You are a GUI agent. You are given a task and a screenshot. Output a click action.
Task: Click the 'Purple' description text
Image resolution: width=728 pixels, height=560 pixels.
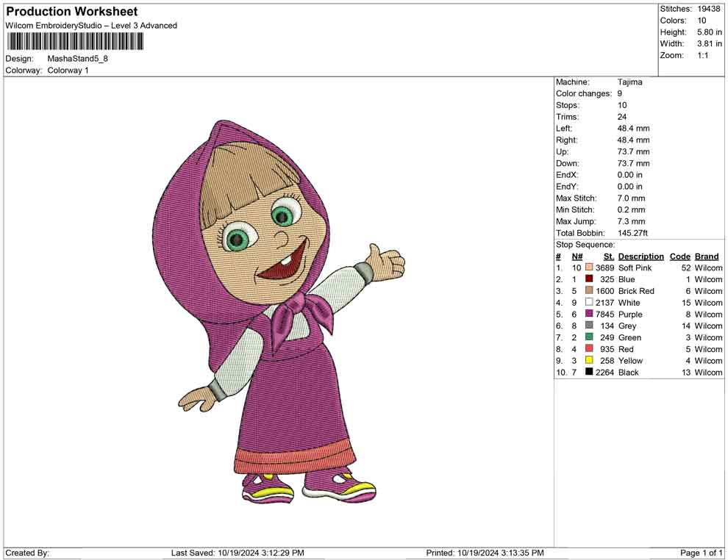[630, 314]
